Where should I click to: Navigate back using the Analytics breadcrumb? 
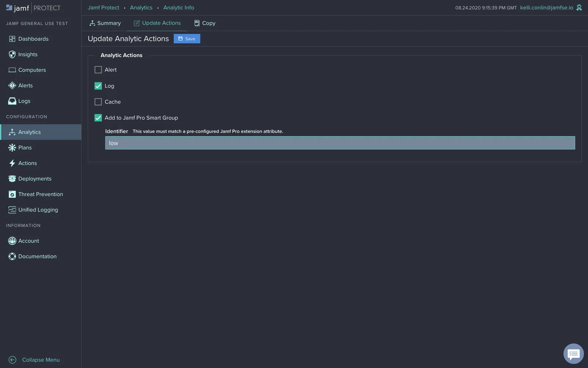tap(141, 7)
